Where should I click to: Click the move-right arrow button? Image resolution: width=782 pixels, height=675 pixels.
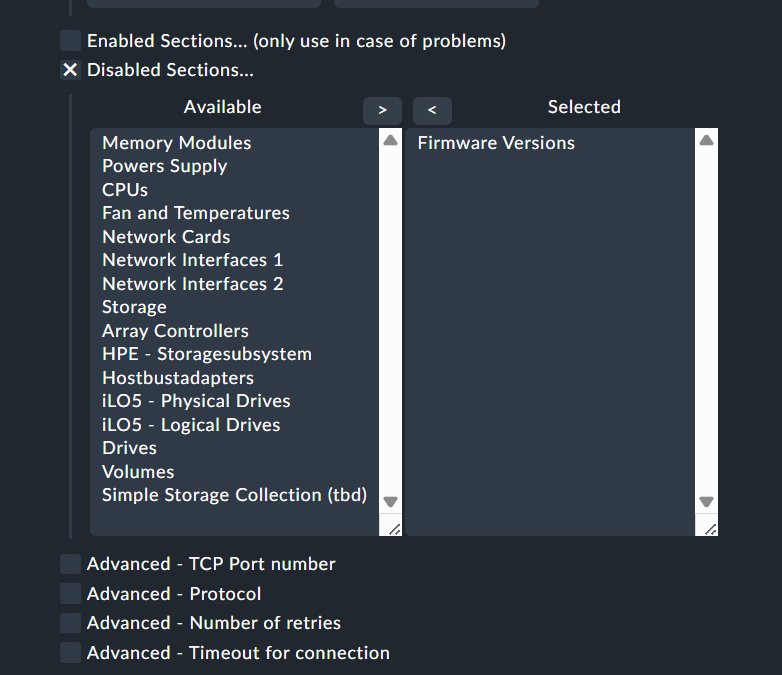click(382, 110)
